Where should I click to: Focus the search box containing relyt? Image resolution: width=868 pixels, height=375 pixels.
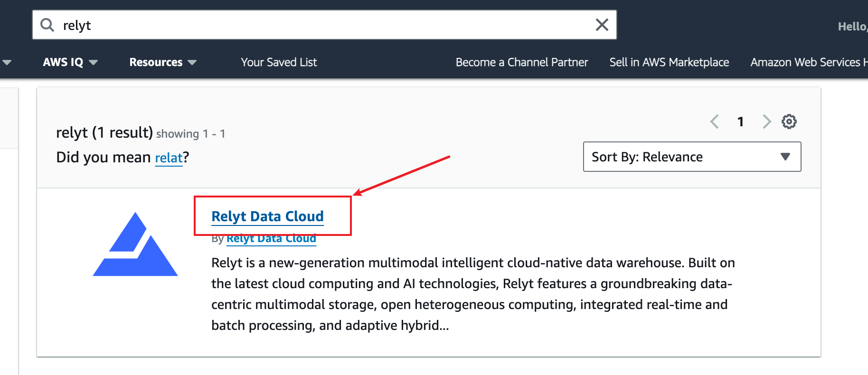click(324, 25)
